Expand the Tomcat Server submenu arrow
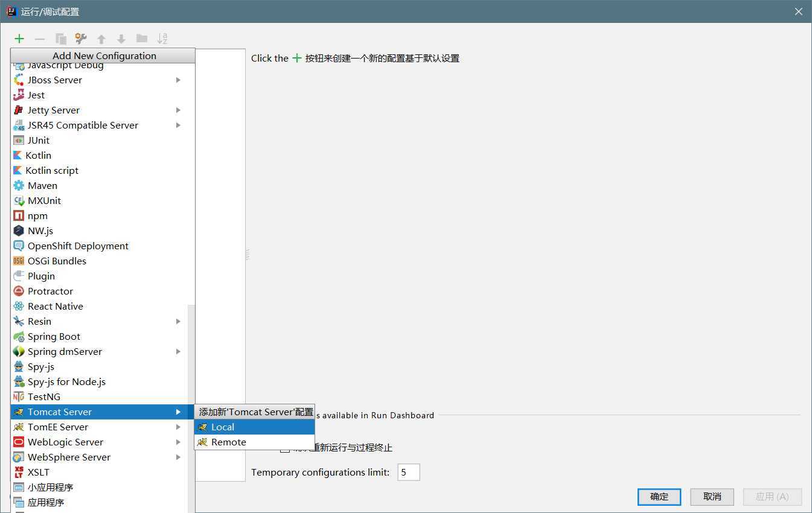The height and width of the screenshot is (513, 812). click(x=178, y=412)
